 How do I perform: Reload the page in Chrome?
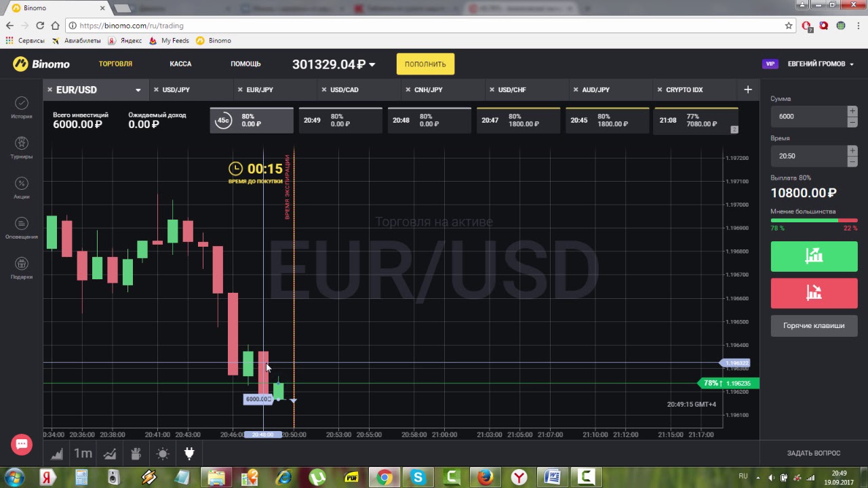pyautogui.click(x=40, y=26)
